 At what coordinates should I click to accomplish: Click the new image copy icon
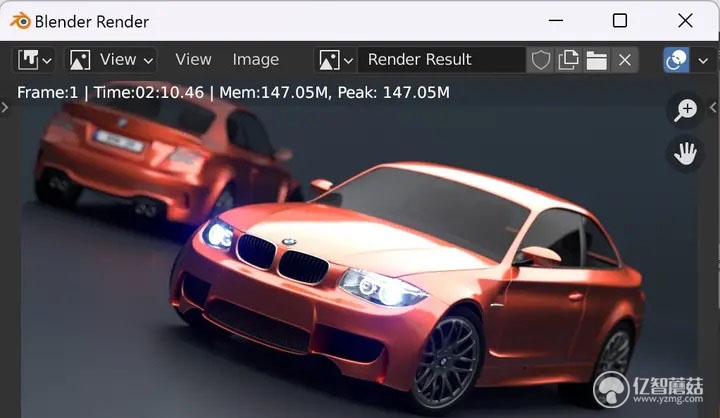pos(568,60)
